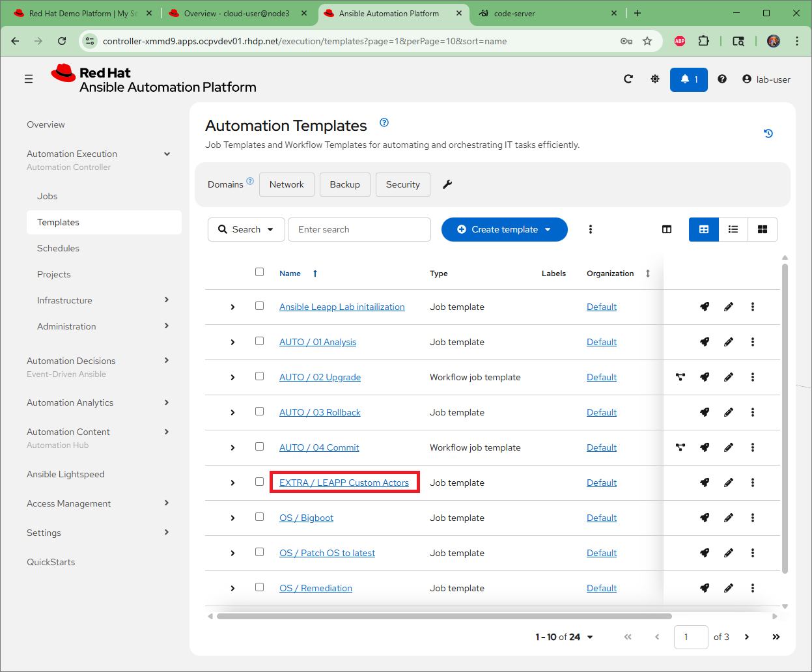The image size is (812, 672).
Task: Expand the AUTO / 03 Rollback row details
Action: pos(232,412)
